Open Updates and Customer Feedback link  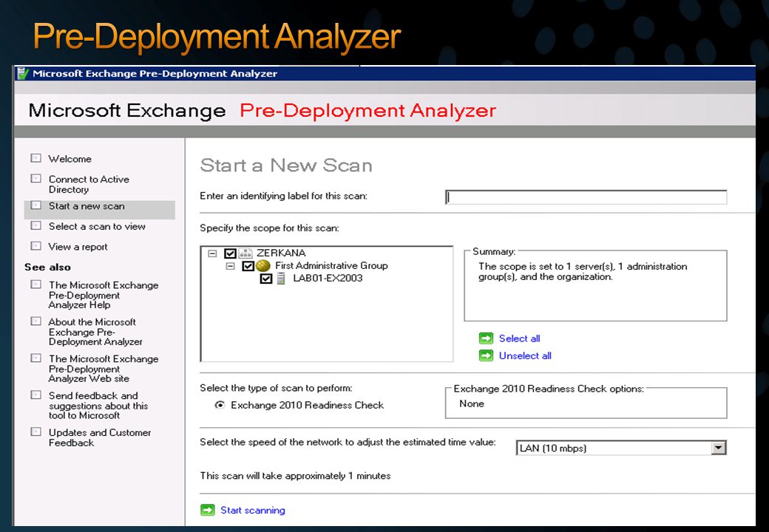[100, 437]
